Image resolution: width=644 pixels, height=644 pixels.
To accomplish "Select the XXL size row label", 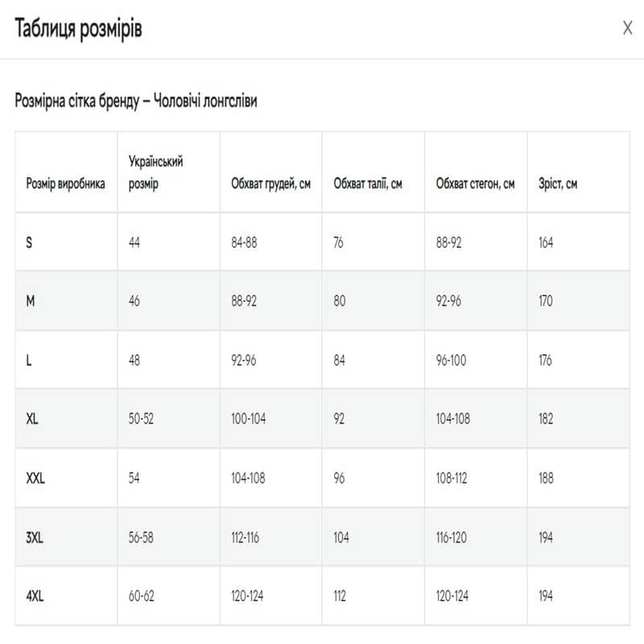I will click(x=35, y=478).
